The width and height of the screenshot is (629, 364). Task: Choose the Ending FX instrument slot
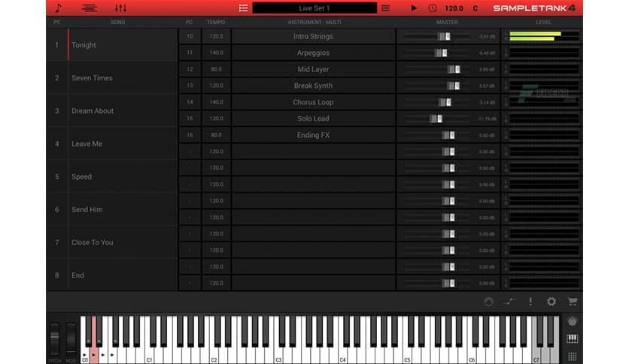point(313,135)
